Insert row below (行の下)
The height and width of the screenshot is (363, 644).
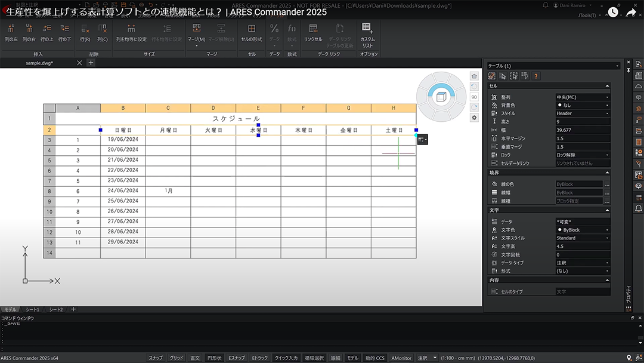pos(64,33)
